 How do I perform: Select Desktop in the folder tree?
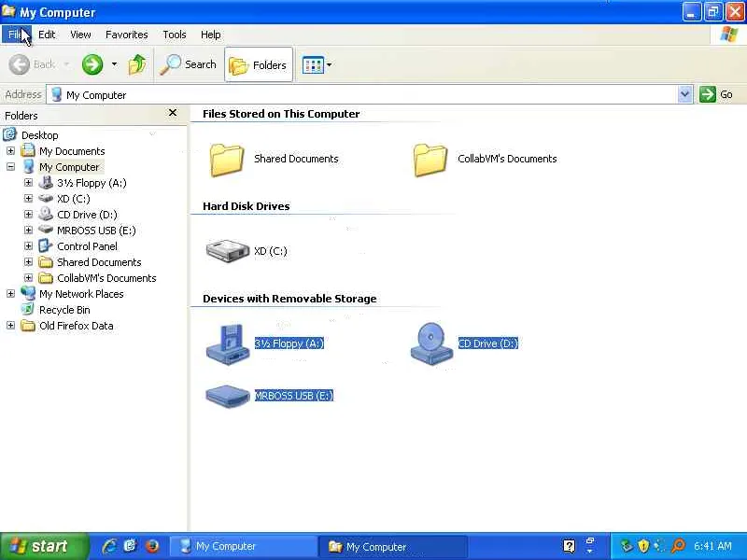tap(39, 135)
